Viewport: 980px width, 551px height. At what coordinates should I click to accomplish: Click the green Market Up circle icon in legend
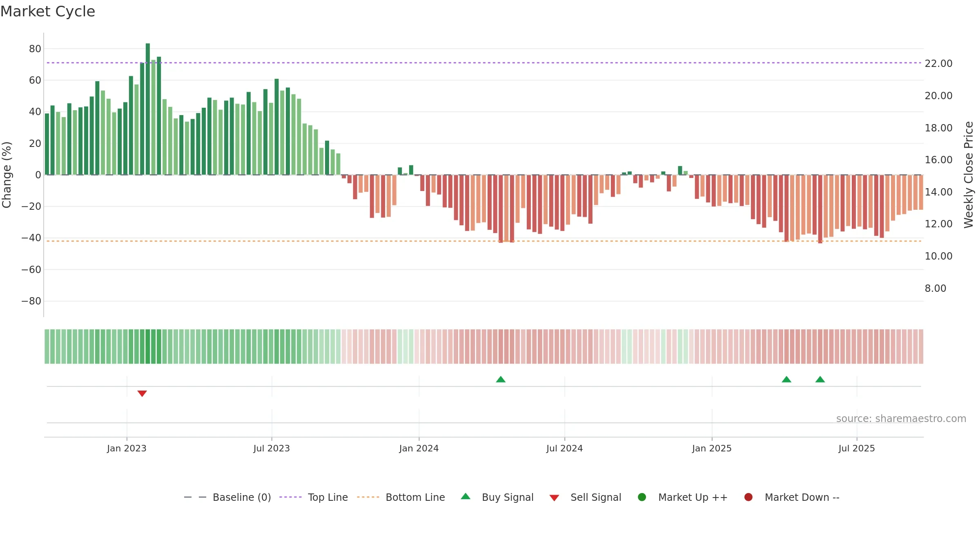click(x=642, y=497)
